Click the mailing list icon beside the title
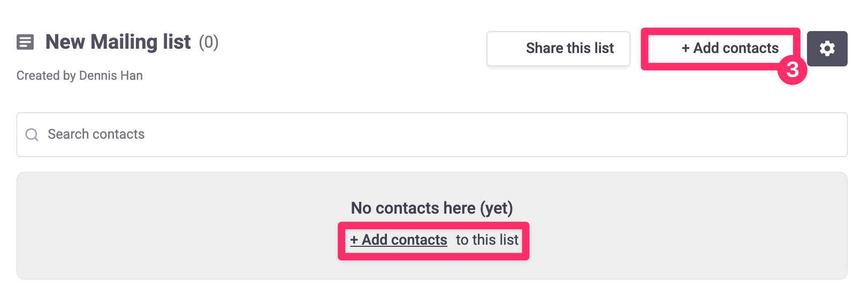This screenshot has width=868, height=302. point(25,42)
